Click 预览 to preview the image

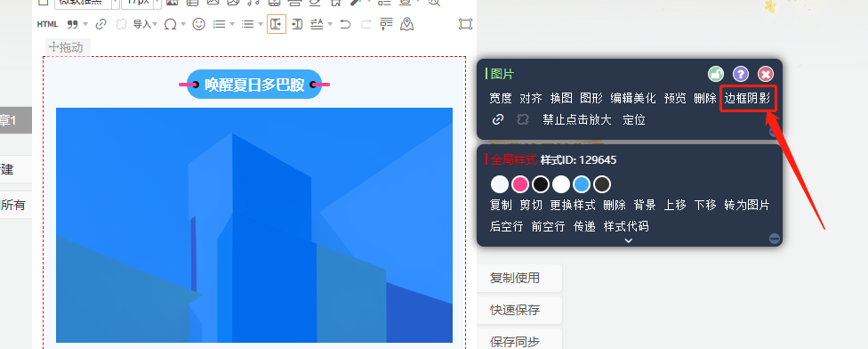point(675,99)
